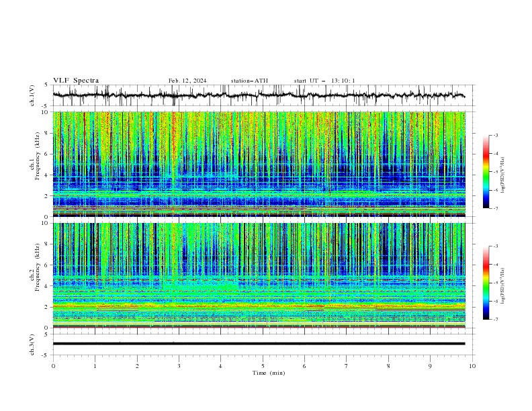Click the "VLF Spectra" title text
The width and height of the screenshot is (532, 411).
[x=76, y=81]
